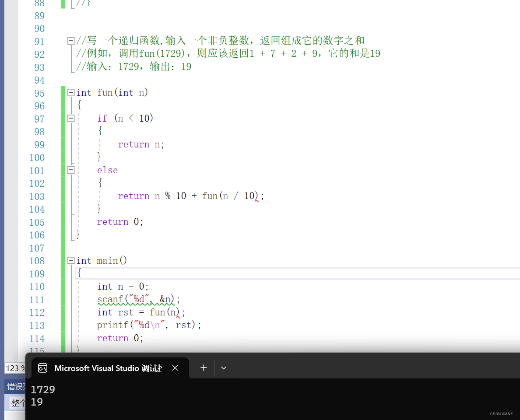Select the Microsoft Visual Studio debug console tab
Viewport: 520px width, 420px height.
110,368
